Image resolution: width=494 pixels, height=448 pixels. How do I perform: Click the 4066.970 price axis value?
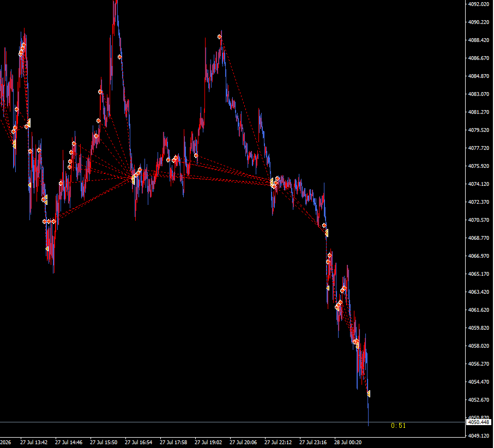[479, 256]
